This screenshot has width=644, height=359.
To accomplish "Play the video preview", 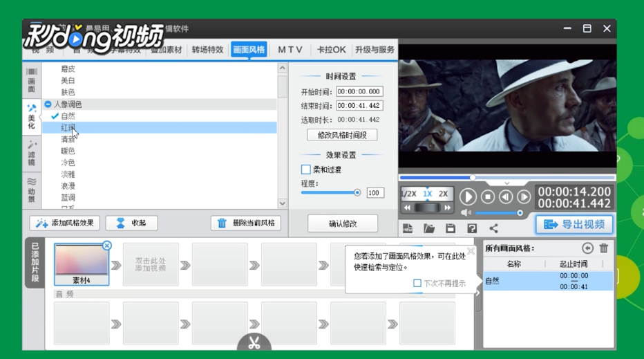I will 468,197.
